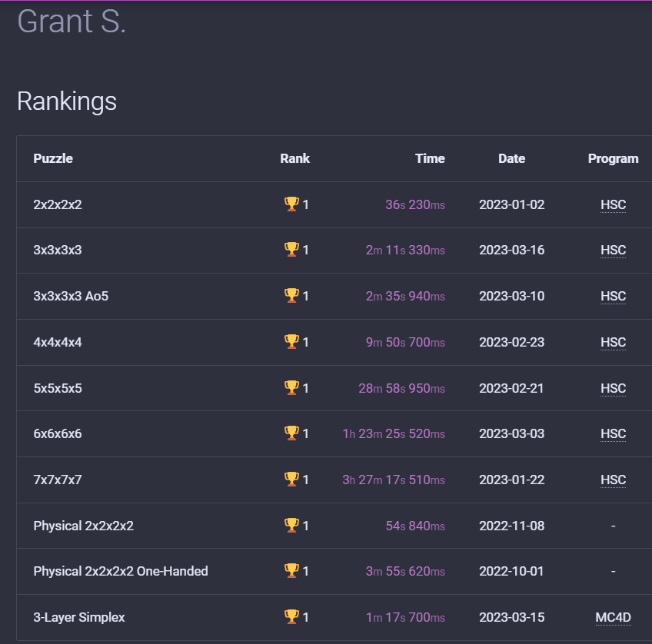The width and height of the screenshot is (652, 644).
Task: Open the 2m 11s 330ms solve time
Action: pyautogui.click(x=405, y=250)
